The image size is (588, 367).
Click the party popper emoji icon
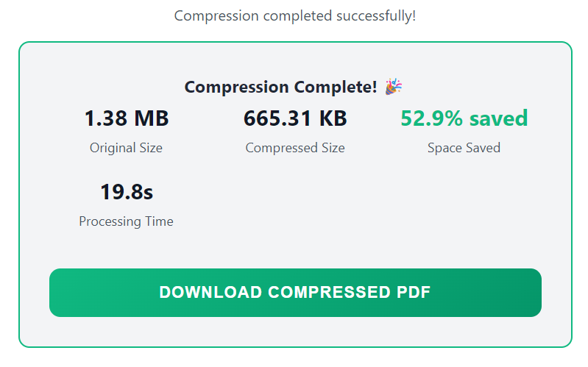(393, 87)
